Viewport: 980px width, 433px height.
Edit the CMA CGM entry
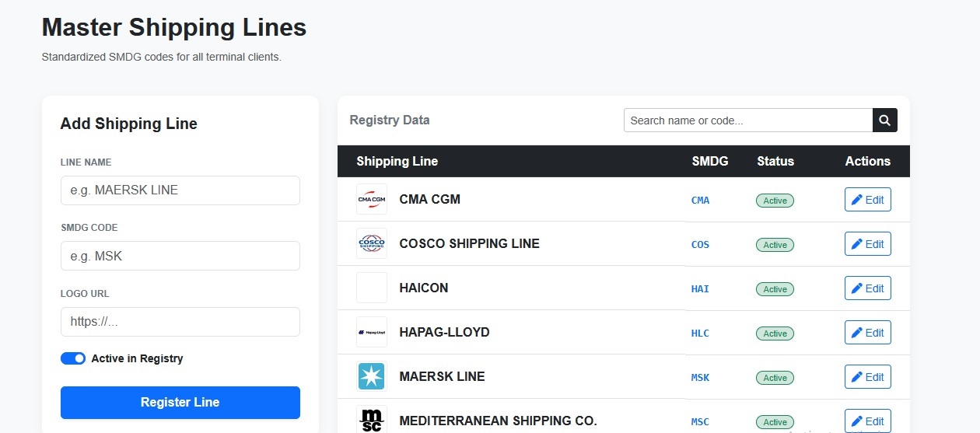click(x=867, y=200)
